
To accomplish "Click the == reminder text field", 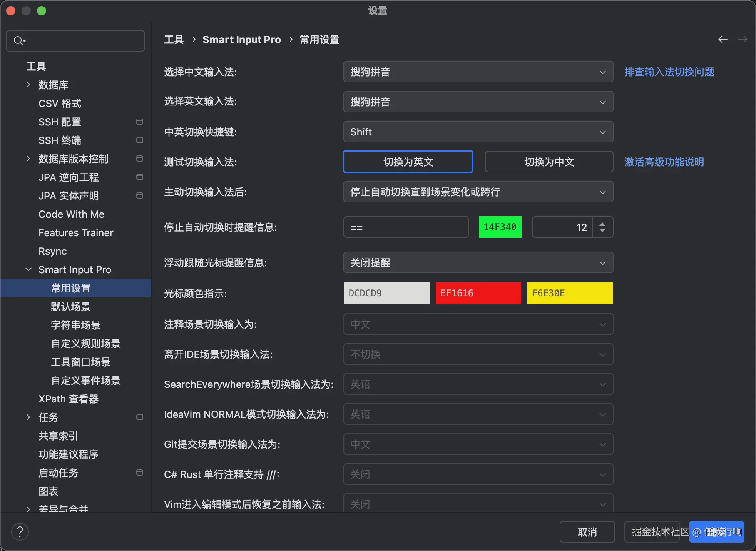I will pos(406,227).
